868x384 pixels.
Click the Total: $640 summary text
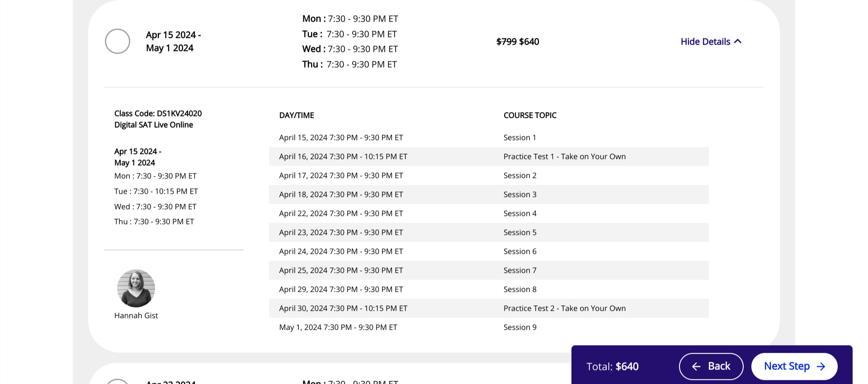pos(612,366)
